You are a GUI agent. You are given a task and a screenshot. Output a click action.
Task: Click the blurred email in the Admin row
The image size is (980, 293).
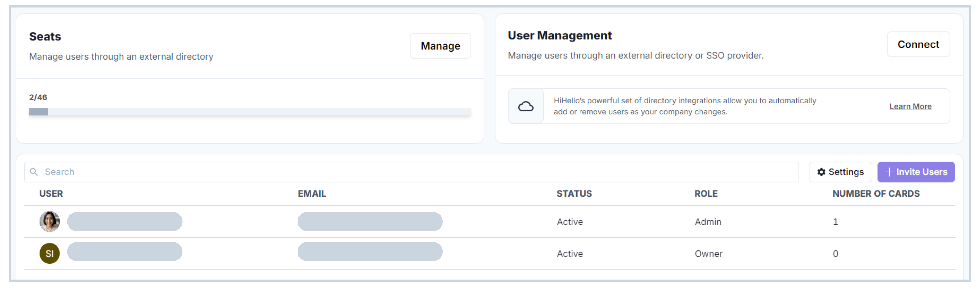click(370, 221)
